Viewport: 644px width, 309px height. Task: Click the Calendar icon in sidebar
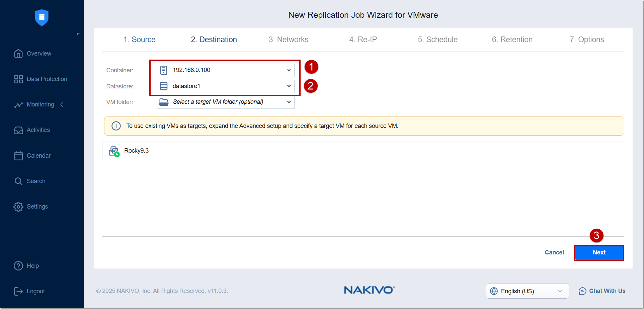tap(18, 156)
